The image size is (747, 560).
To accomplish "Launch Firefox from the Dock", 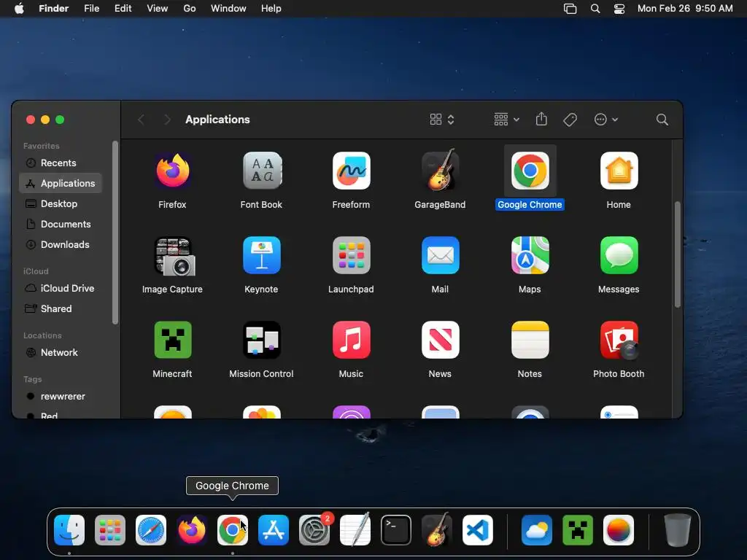I will (x=192, y=530).
